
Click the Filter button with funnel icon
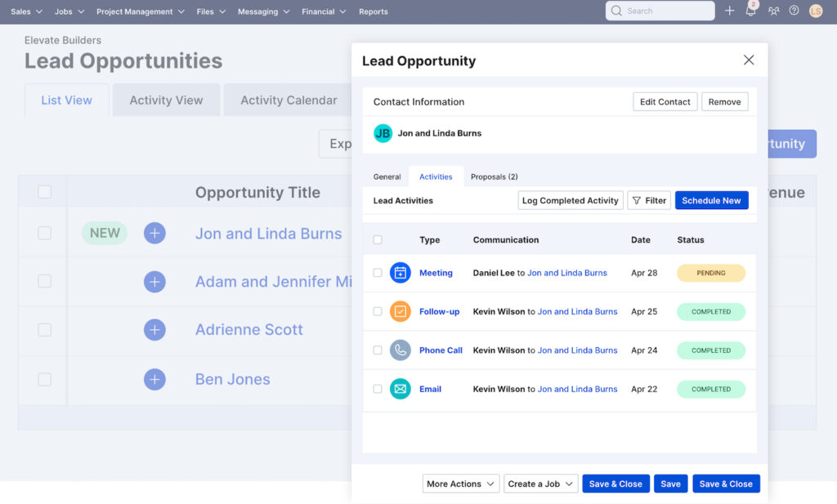click(648, 200)
